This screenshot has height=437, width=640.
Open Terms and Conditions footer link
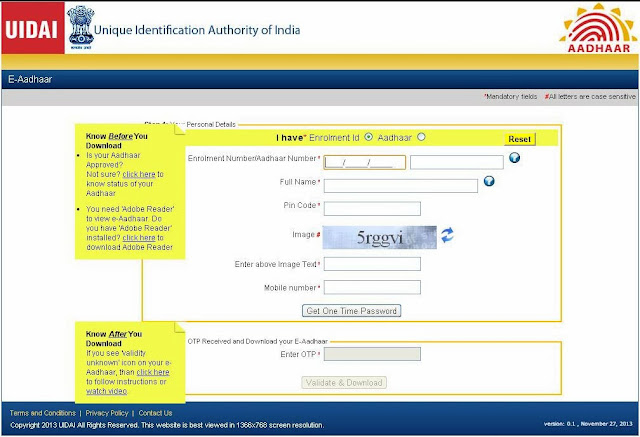43,413
